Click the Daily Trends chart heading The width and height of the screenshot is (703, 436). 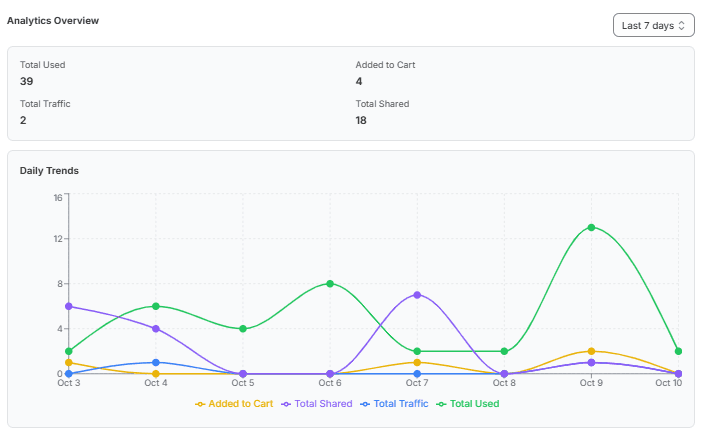(x=49, y=171)
